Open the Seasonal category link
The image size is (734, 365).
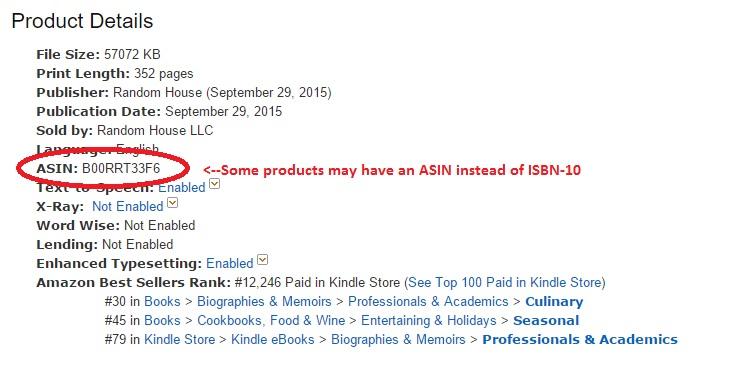(546, 321)
